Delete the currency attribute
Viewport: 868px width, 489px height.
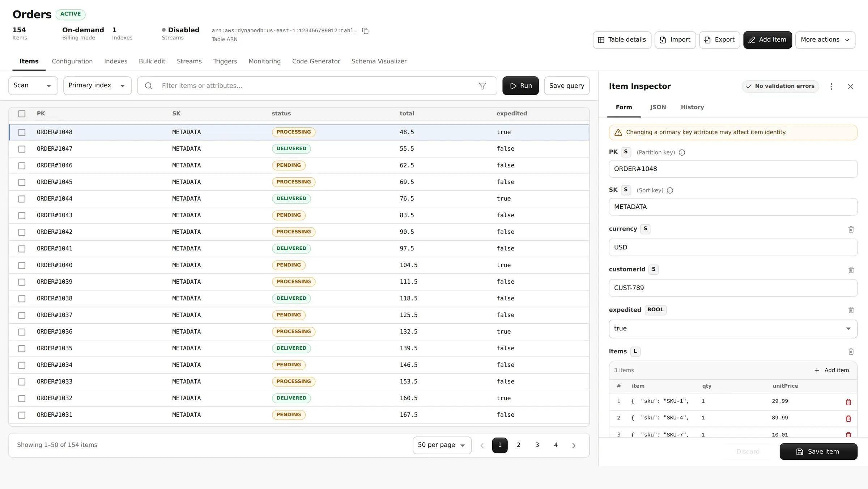(851, 229)
